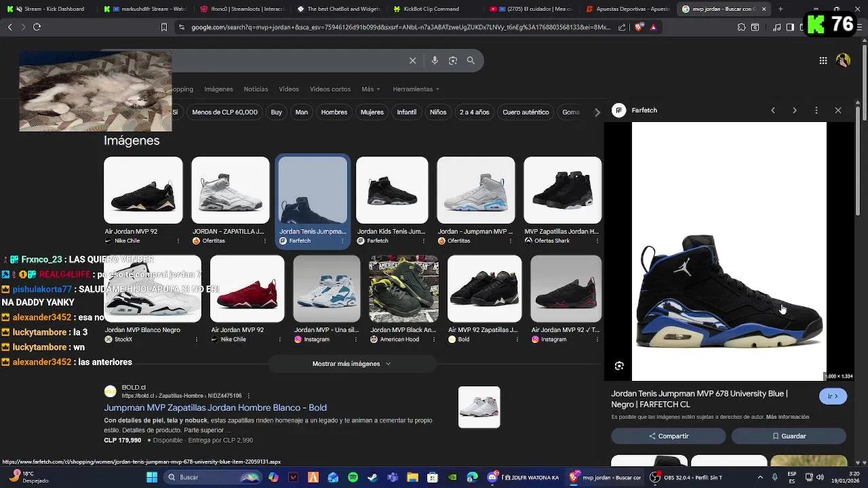Search inside image with Lens icon
The height and width of the screenshot is (488, 868).
[x=619, y=366]
